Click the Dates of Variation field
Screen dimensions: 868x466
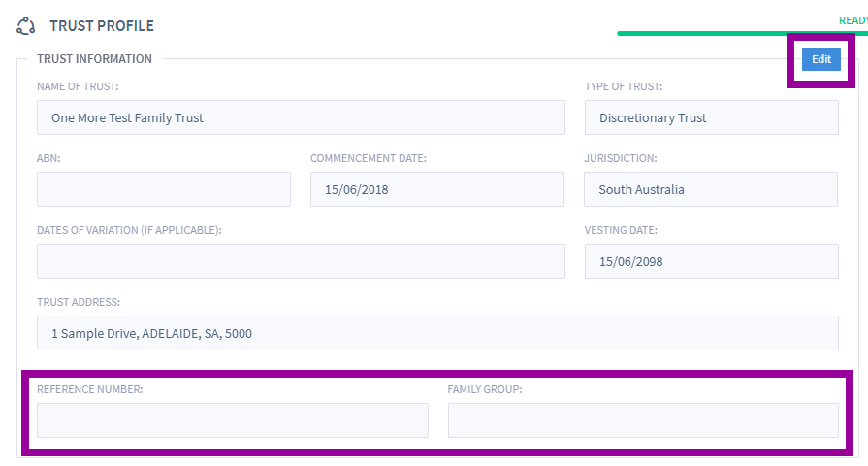301,261
